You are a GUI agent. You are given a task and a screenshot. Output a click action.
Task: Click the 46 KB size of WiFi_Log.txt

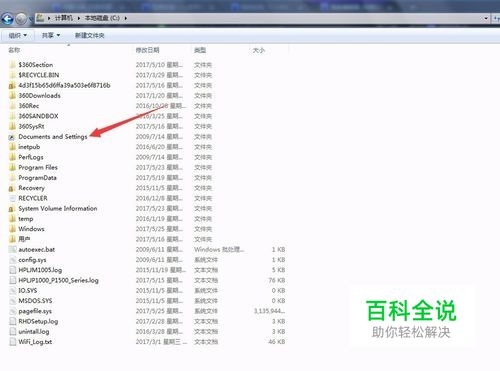click(277, 342)
